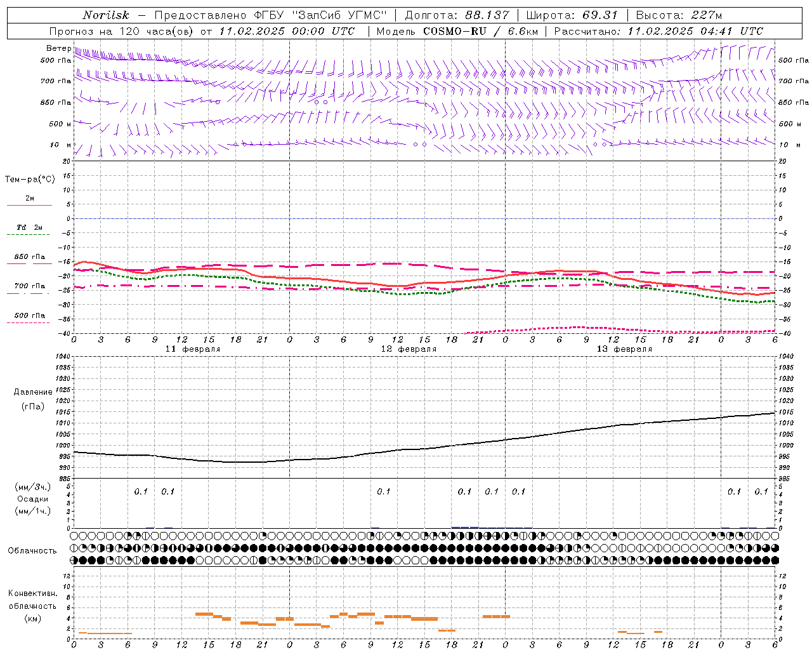
Task: Click '500 гПа' label in temperature legend
Action: [30, 315]
